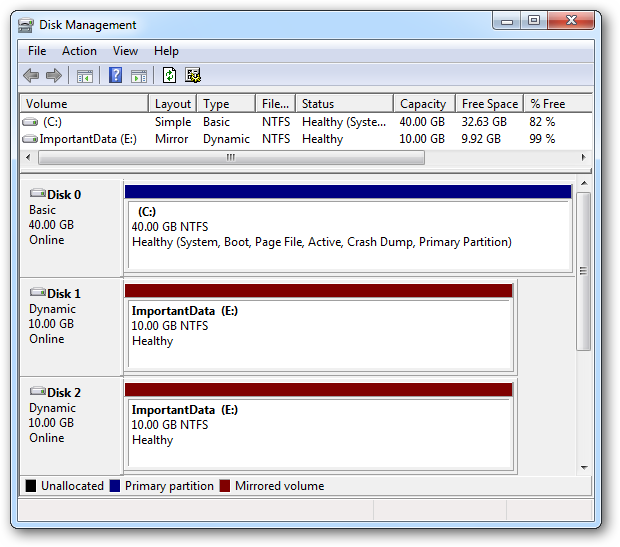The width and height of the screenshot is (620, 547).
Task: Click the Disk 0 drive icon
Action: point(38,193)
